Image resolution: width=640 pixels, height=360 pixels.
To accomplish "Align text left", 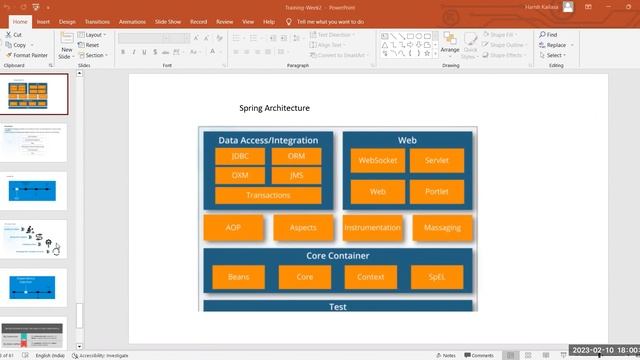I will pos(236,52).
